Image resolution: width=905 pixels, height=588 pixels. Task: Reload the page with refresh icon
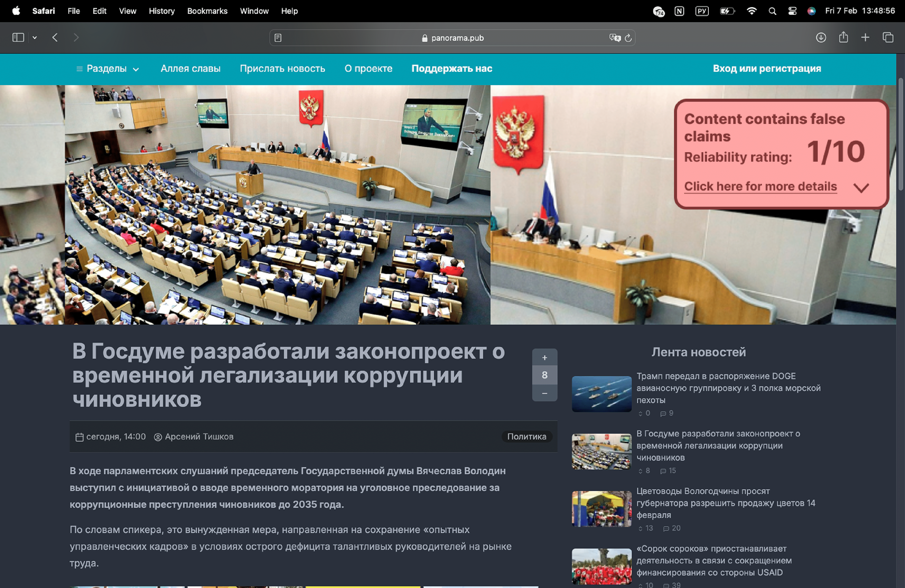[x=628, y=38]
